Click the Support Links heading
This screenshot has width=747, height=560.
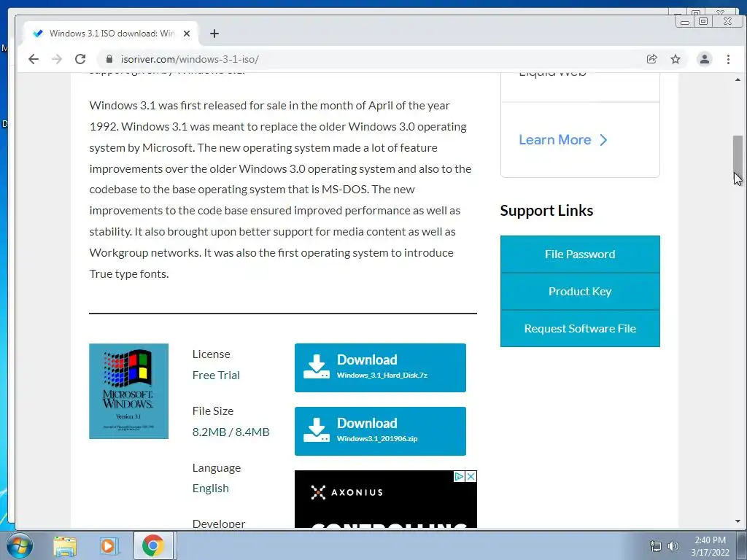point(546,211)
